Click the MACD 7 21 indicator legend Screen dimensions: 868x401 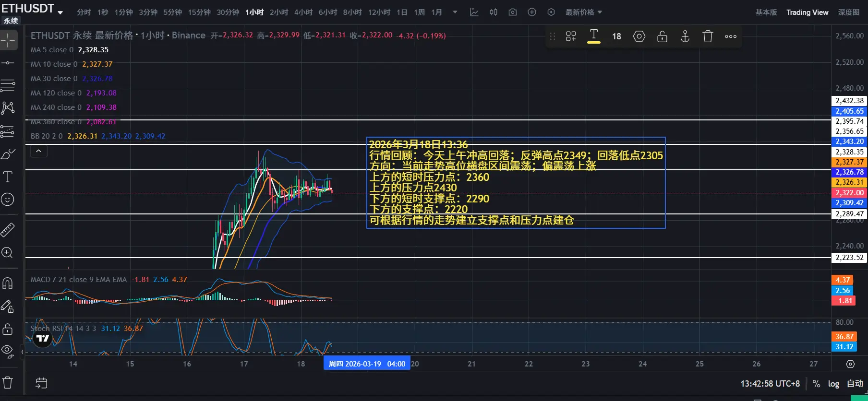109,280
